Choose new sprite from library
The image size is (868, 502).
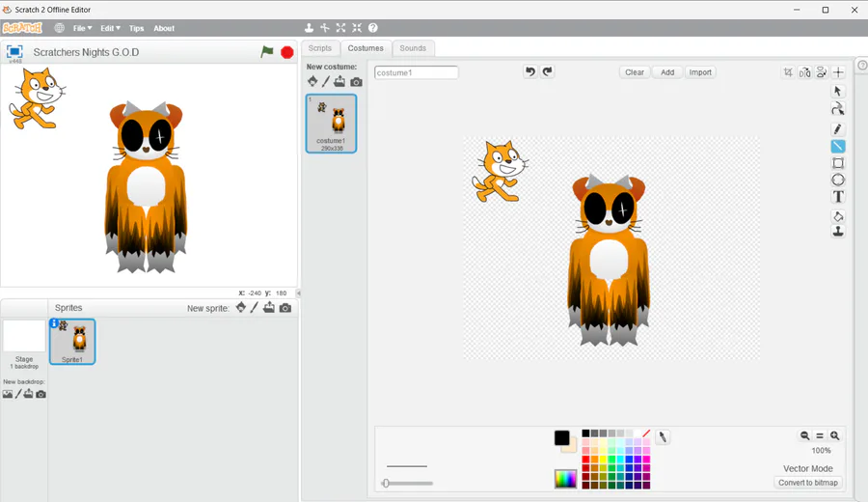point(241,308)
